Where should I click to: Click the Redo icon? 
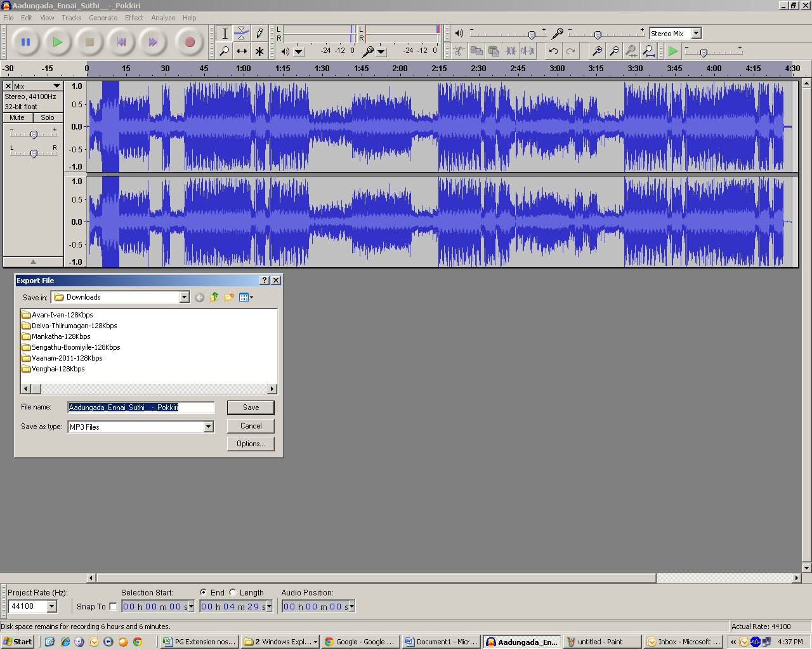click(x=571, y=51)
